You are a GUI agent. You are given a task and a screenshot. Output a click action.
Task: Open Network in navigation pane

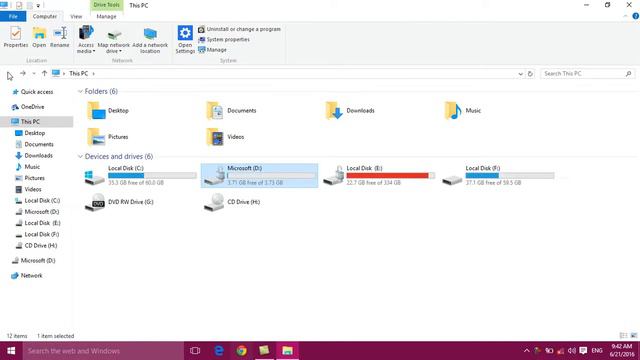pyautogui.click(x=27, y=276)
